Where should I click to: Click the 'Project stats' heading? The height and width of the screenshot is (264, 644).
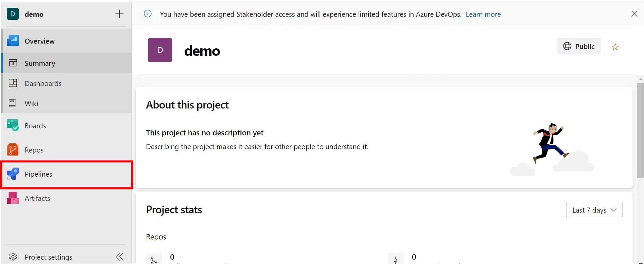tap(174, 210)
